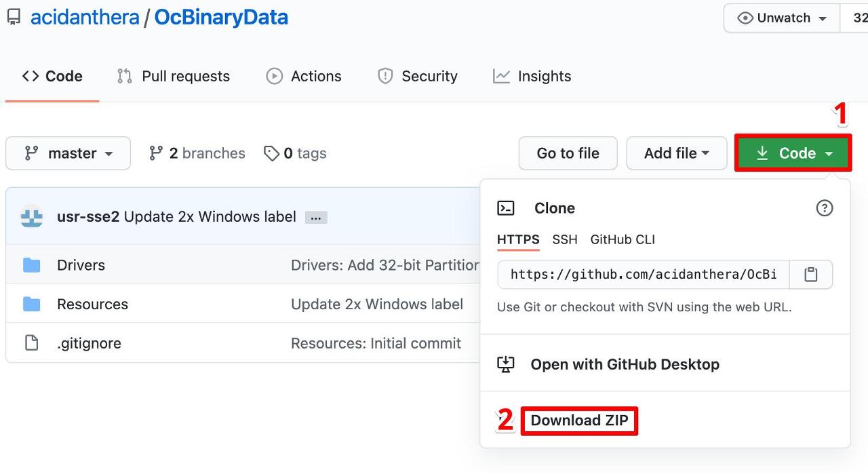The width and height of the screenshot is (868, 474).
Task: Open the Unwatch dropdown
Action: (782, 18)
